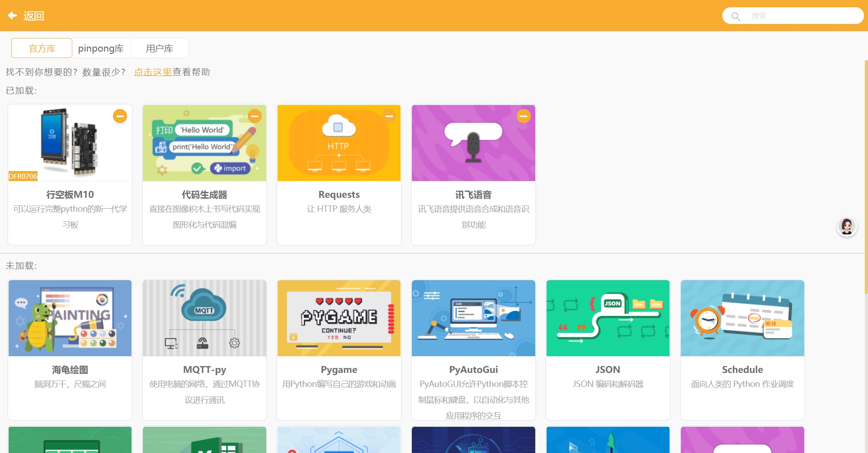
Task: Remove Requests library with minus button
Action: point(389,116)
